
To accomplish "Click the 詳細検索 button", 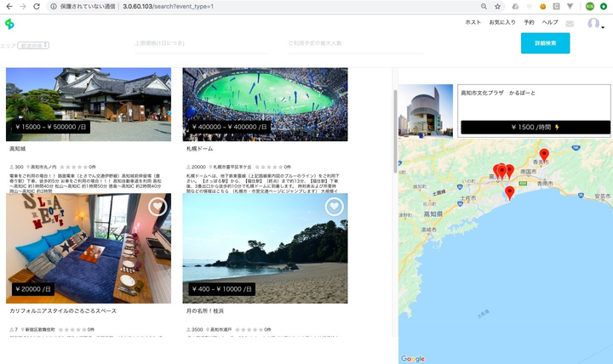I will [545, 43].
